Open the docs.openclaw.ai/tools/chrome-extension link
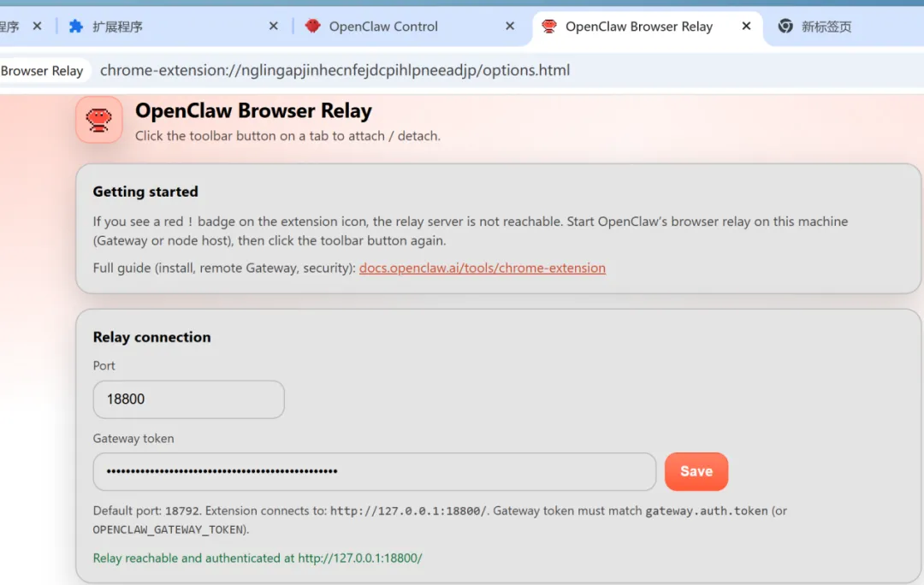Image resolution: width=924 pixels, height=585 pixels. click(x=482, y=268)
